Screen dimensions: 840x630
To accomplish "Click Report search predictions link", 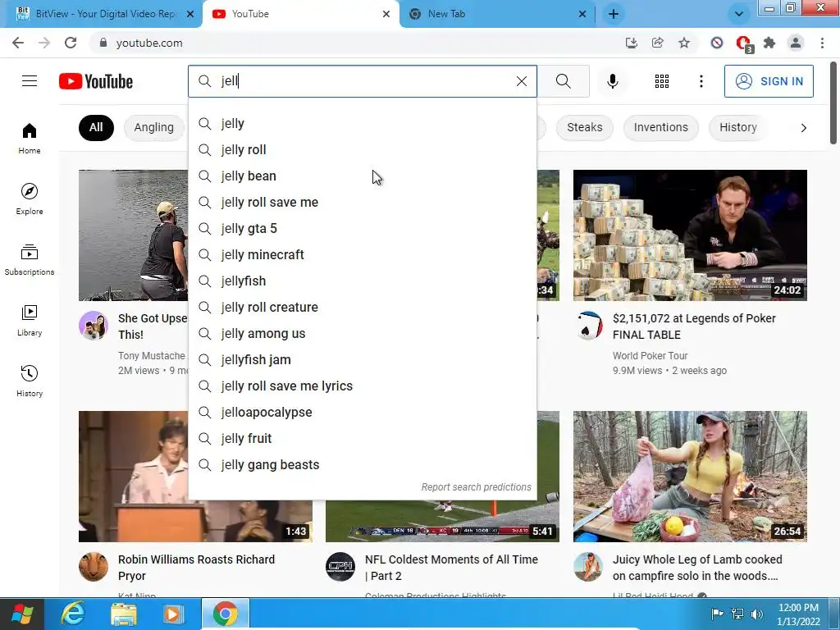I will 476,487.
